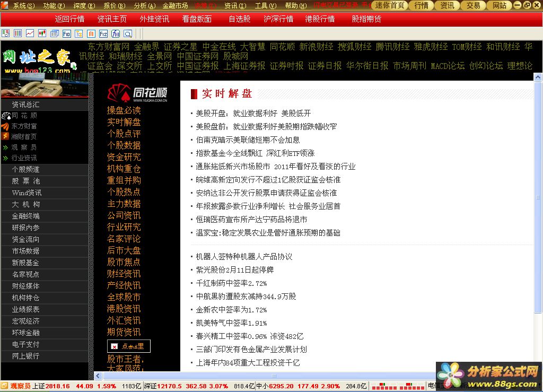Viewport: 543px width, 392px height.
Task: Open the 证监会 link
Action: point(100,66)
